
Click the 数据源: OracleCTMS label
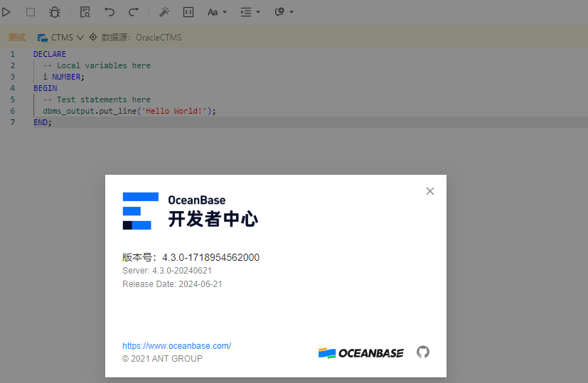pyautogui.click(x=141, y=38)
